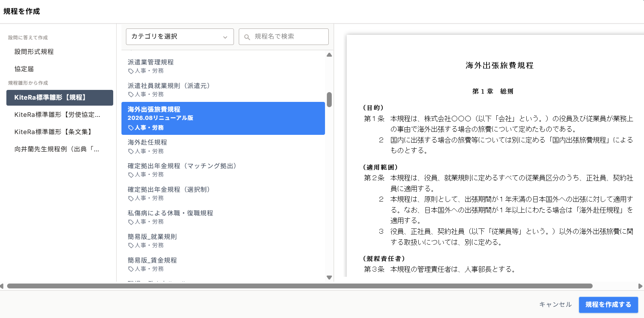
Task: Click tag icon under 簡易版_賃金規程
Action: (131, 269)
